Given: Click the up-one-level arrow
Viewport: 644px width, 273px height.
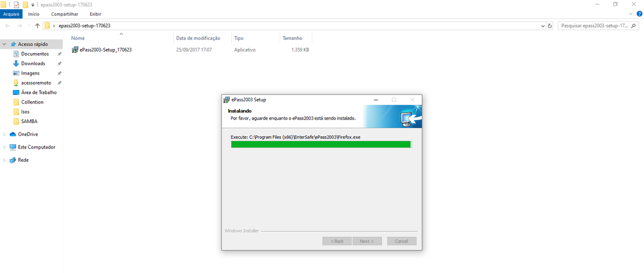Looking at the screenshot, I should 37,25.
